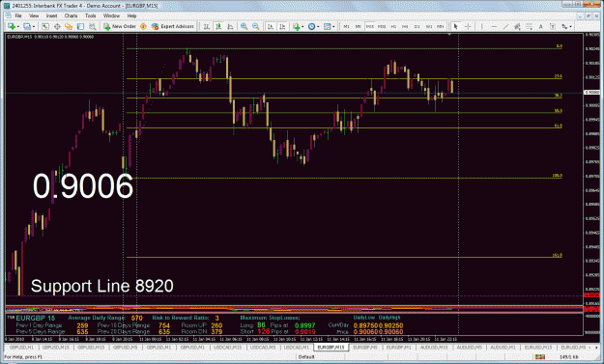Expand the Indicators dropdown arrow

(302, 26)
